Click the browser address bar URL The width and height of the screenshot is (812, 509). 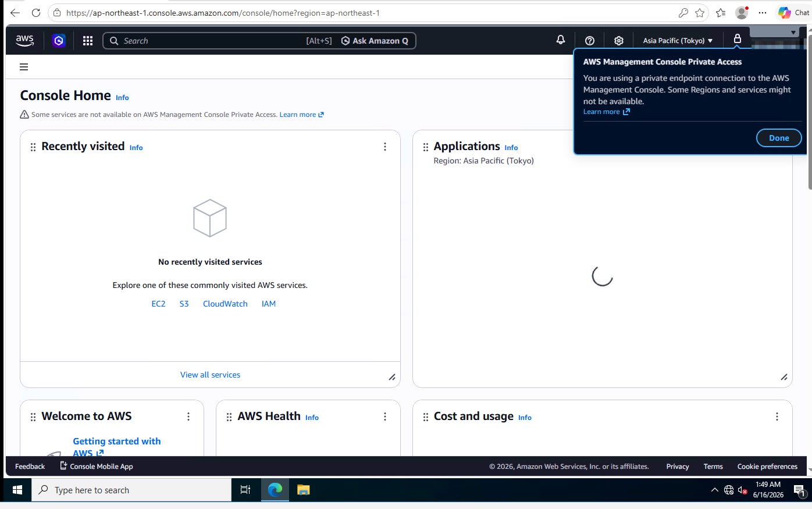coord(223,13)
